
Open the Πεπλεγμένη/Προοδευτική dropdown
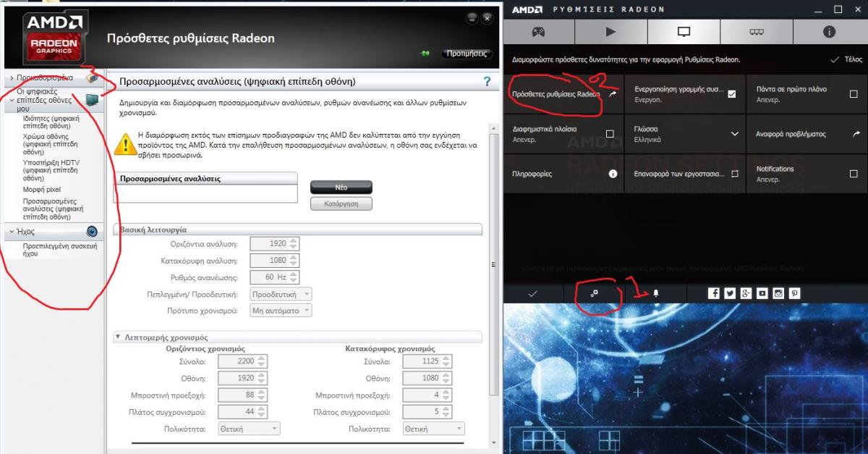point(281,294)
